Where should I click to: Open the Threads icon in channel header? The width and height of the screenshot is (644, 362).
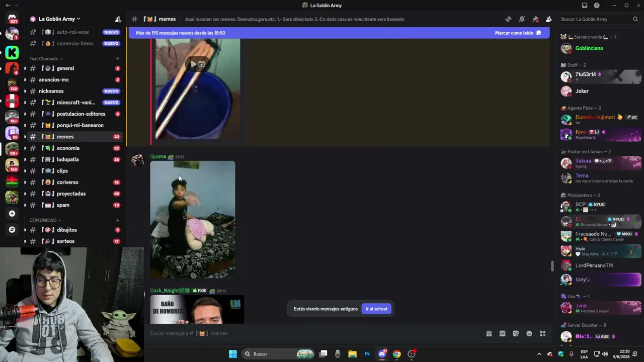(508, 19)
